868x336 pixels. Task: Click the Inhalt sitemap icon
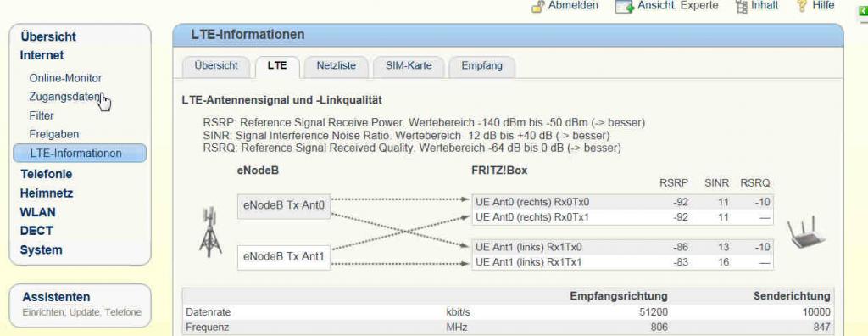[x=741, y=6]
